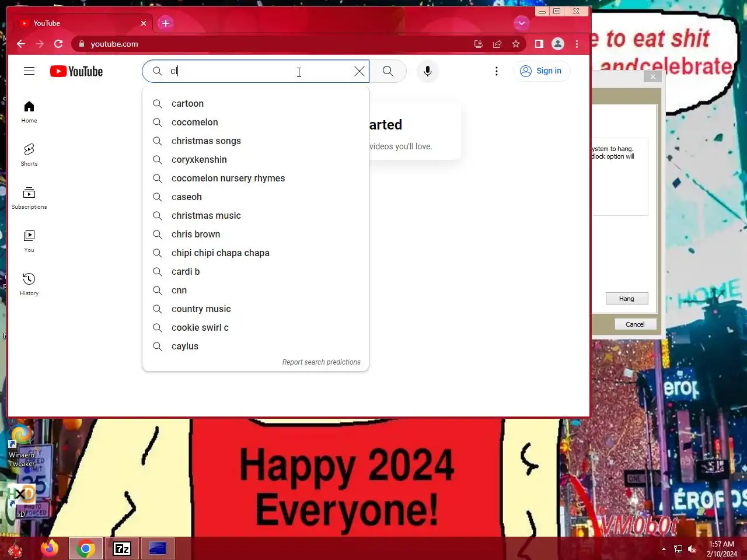The width and height of the screenshot is (747, 560).
Task: Click Cancel in the background dialog
Action: click(x=635, y=324)
